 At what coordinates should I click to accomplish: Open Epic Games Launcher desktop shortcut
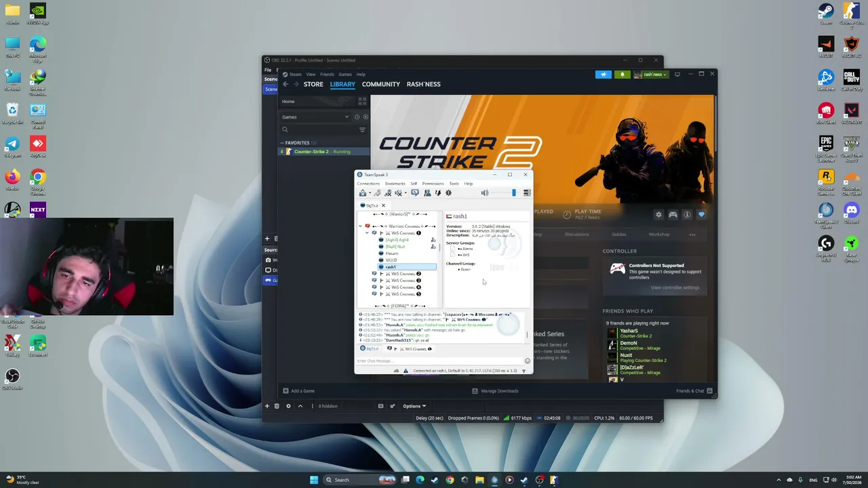[825, 146]
